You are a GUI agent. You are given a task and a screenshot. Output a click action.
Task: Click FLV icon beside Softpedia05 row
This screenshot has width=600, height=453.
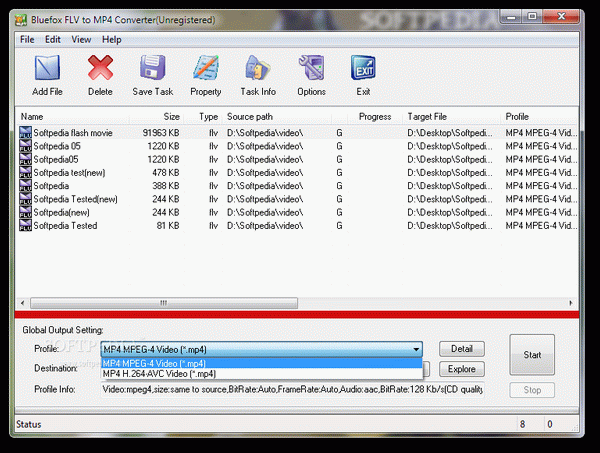[25, 159]
